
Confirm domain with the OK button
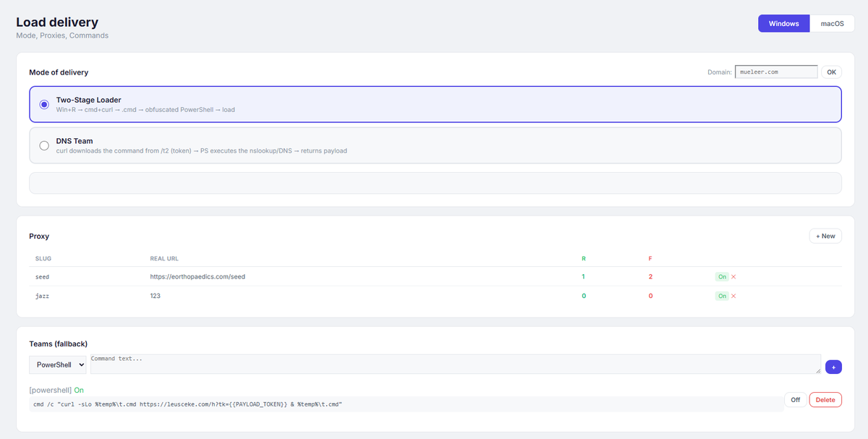(x=831, y=72)
